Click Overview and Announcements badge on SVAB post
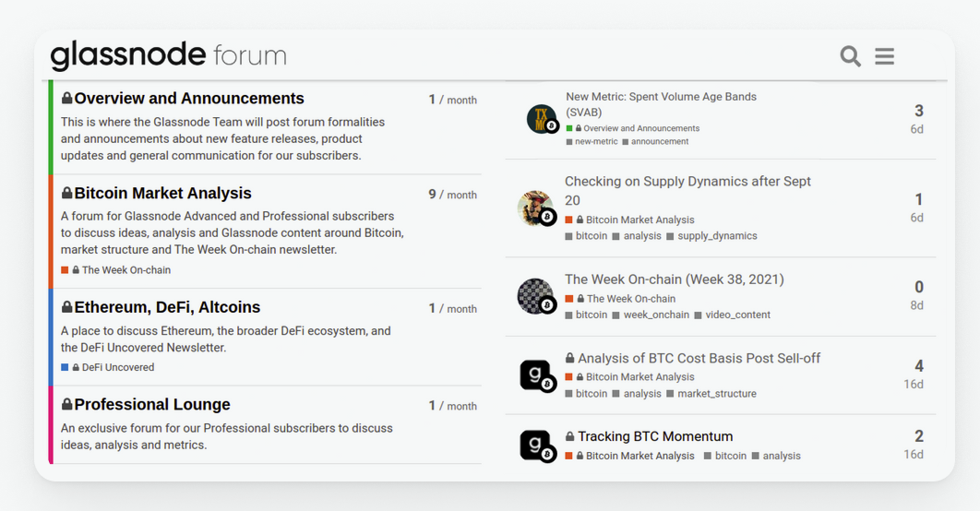The width and height of the screenshot is (980, 511). click(x=633, y=128)
